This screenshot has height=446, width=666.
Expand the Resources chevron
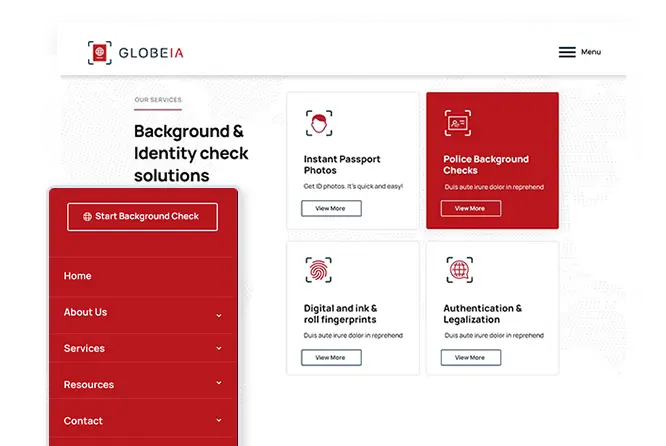point(219,383)
